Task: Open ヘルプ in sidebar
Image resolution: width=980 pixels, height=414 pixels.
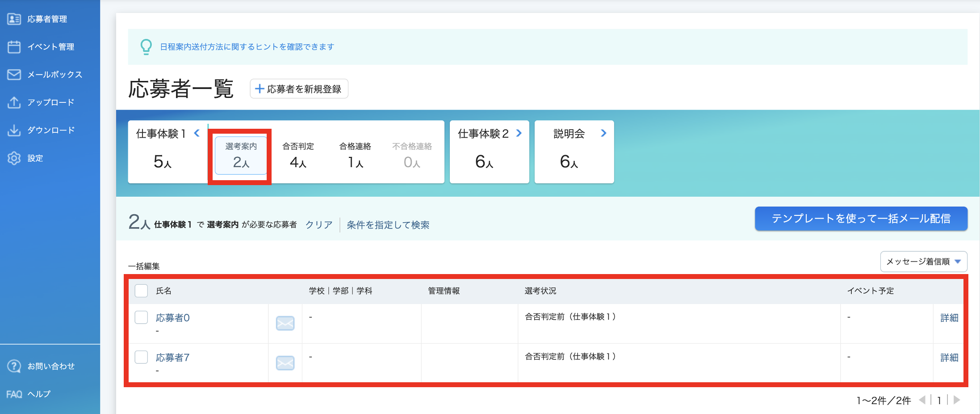Action: click(39, 394)
